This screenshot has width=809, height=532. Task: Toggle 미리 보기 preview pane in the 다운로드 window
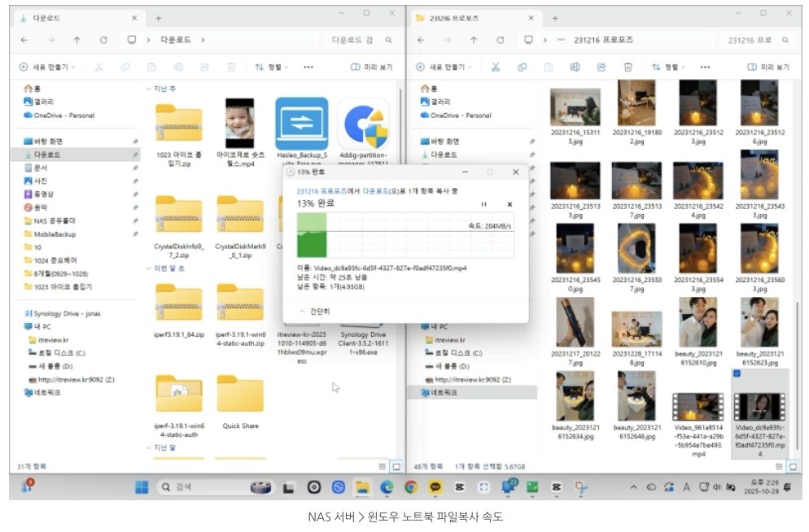371,68
